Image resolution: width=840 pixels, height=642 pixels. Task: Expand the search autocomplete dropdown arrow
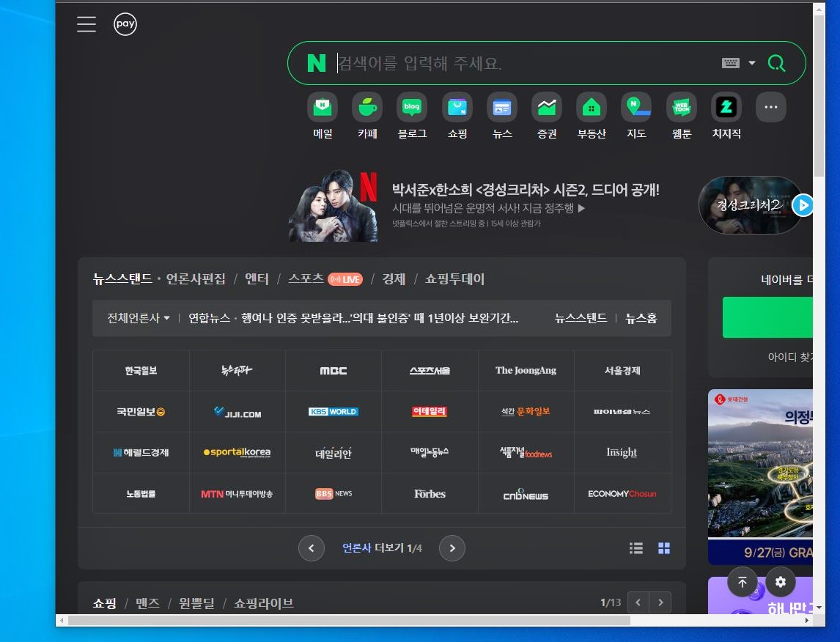(752, 63)
